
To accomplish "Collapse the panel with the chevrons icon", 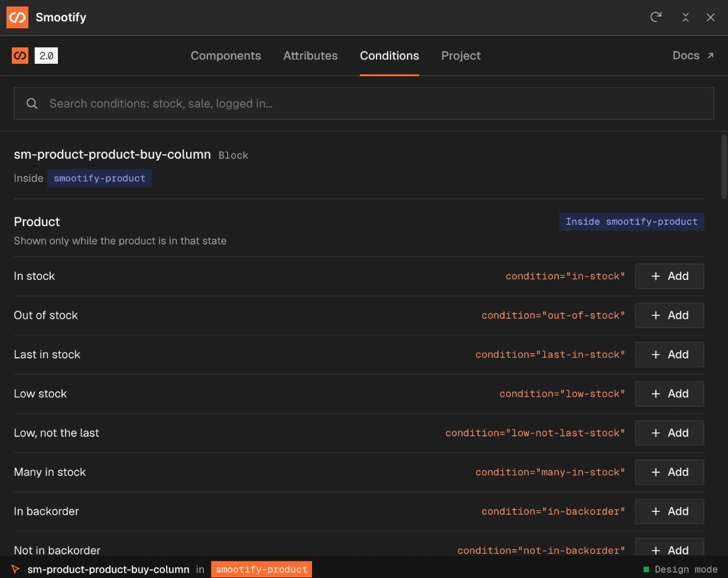I will tap(685, 17).
